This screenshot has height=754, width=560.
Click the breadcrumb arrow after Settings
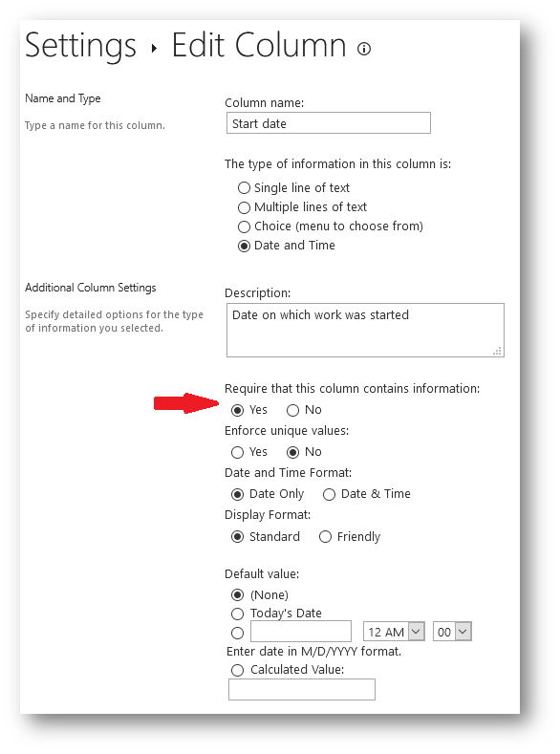154,48
